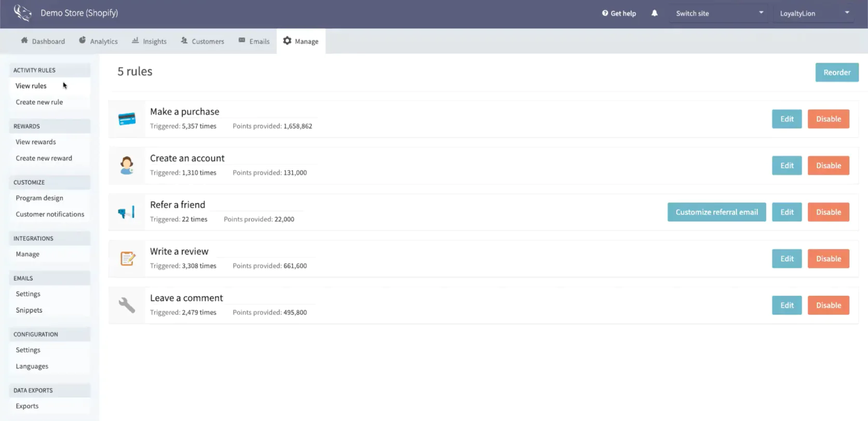Click the Write a review notepad icon
Viewport: 868px width, 421px height.
127,259
